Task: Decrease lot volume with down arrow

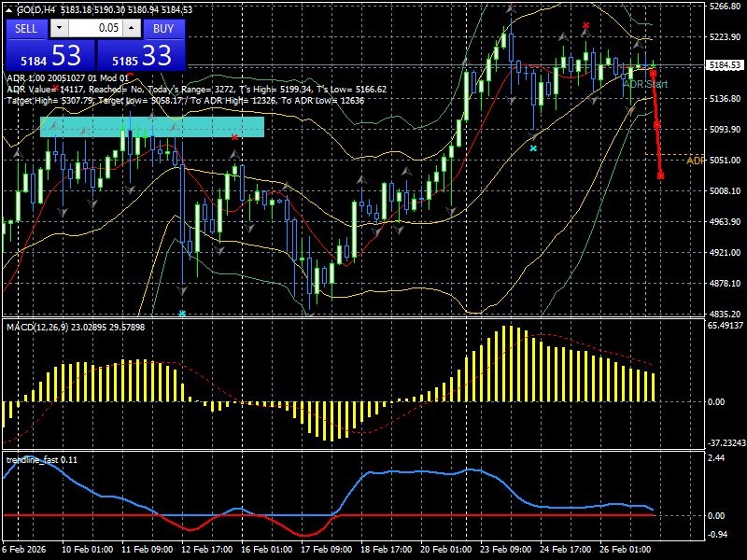Action: 59,28
